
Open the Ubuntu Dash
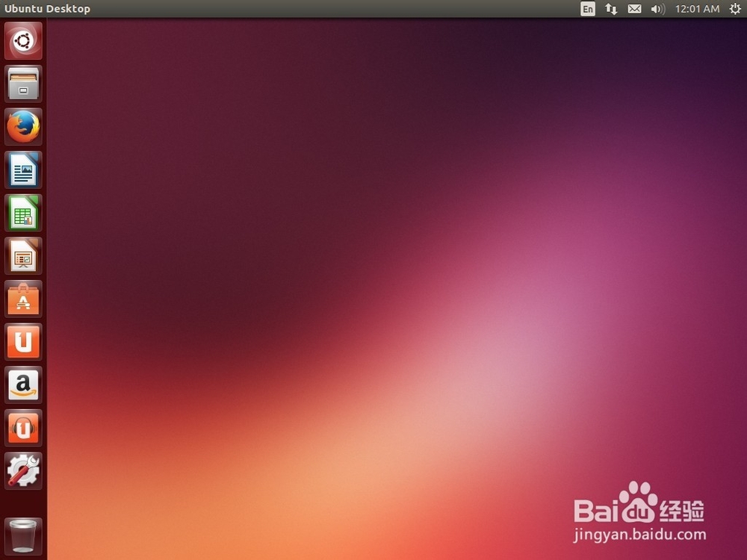tap(22, 40)
